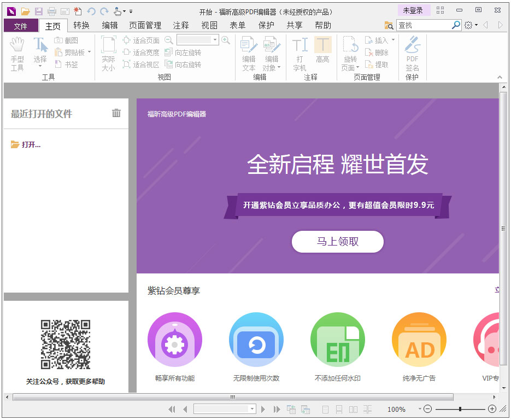Switch to the Page Management (页面管理) tab
The image size is (511, 420).
coord(145,26)
